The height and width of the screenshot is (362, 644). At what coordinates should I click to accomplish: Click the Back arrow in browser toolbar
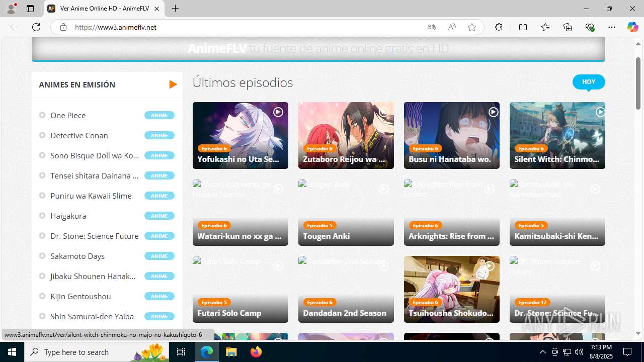[14, 27]
